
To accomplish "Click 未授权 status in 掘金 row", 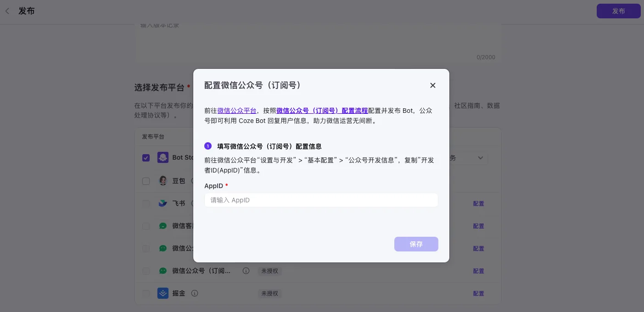I will (x=270, y=293).
